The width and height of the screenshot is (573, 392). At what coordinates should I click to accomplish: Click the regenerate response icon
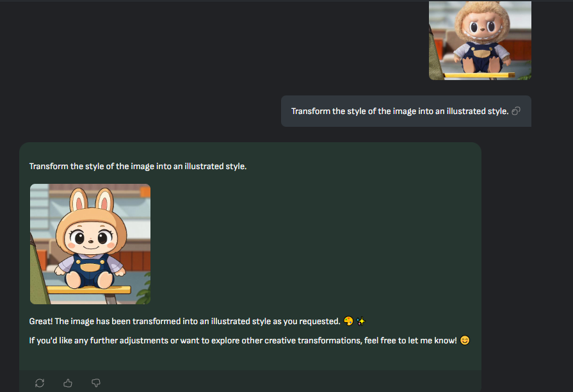point(40,383)
